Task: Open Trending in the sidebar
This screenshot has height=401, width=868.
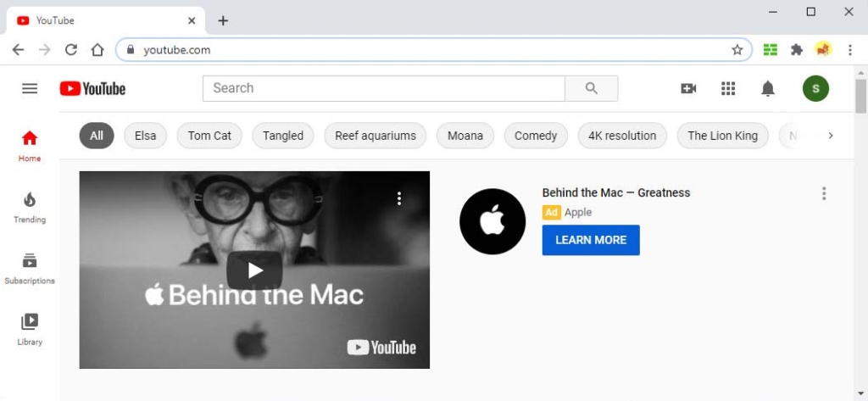Action: point(30,208)
